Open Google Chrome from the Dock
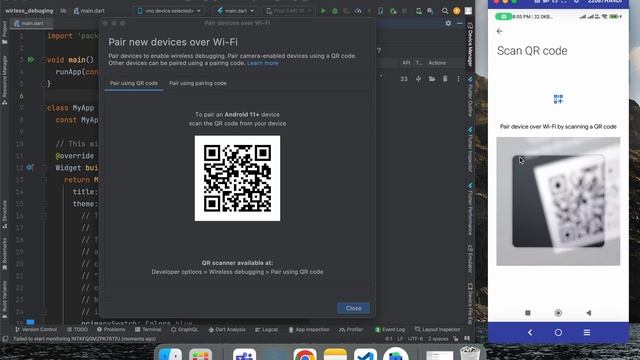Image resolution: width=640 pixels, height=360 pixels. click(304, 355)
